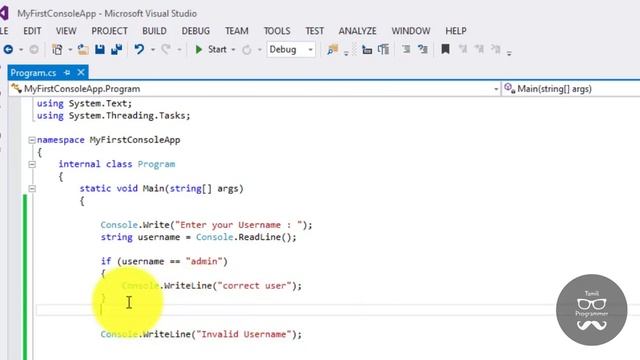Uncomment the selected lines icon
This screenshot has height=360, width=640.
423,50
